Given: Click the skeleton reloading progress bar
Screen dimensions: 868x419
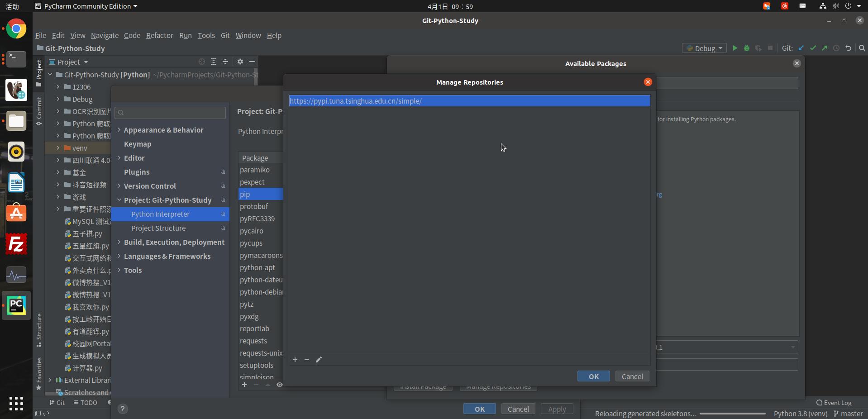Looking at the screenshot, I should (x=732, y=414).
